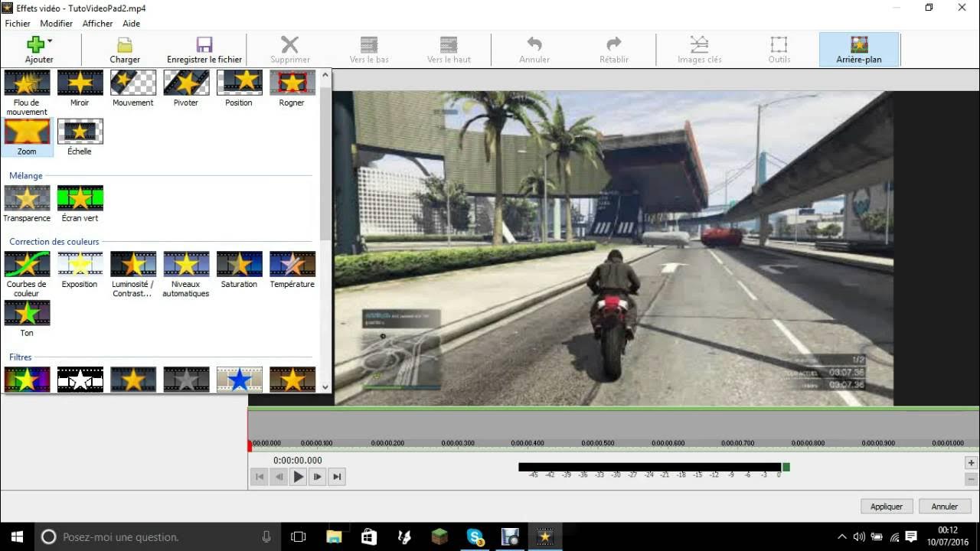The width and height of the screenshot is (980, 551).
Task: Pick the Mouvement effect
Action: [133, 89]
